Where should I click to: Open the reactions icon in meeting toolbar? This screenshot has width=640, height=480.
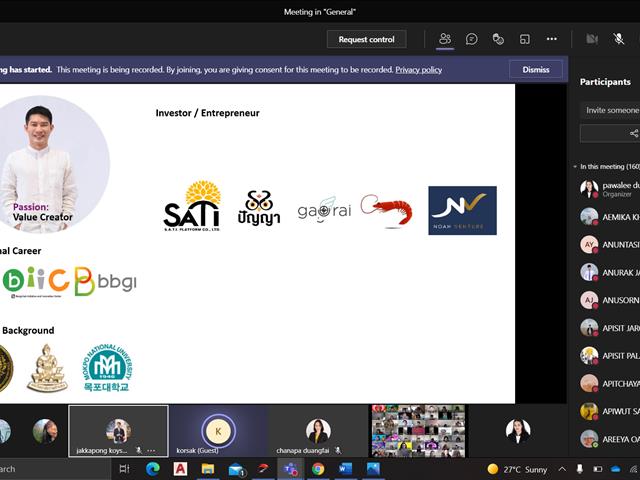point(498,39)
